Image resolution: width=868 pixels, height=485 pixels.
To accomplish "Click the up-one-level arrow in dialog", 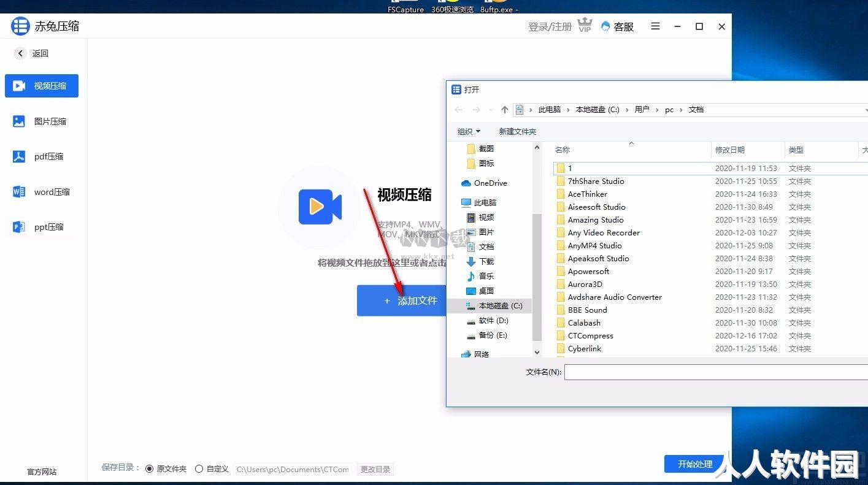I will point(505,110).
